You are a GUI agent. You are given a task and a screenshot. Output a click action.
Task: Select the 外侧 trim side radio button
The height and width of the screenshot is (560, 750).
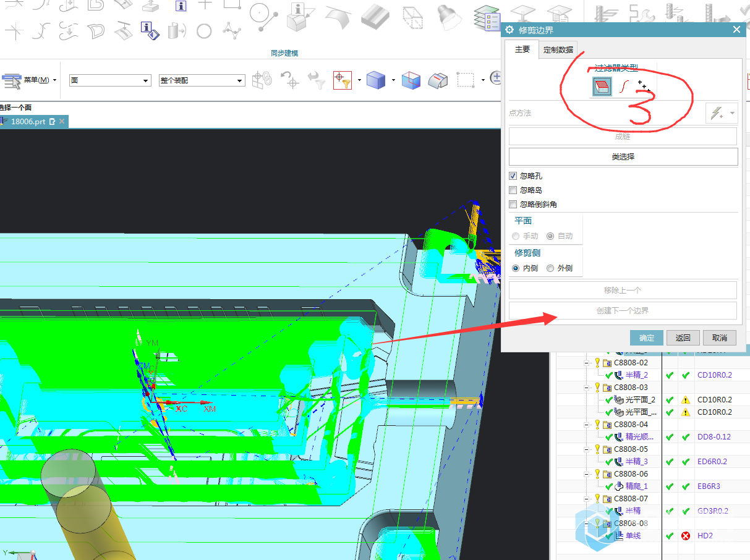pyautogui.click(x=550, y=268)
